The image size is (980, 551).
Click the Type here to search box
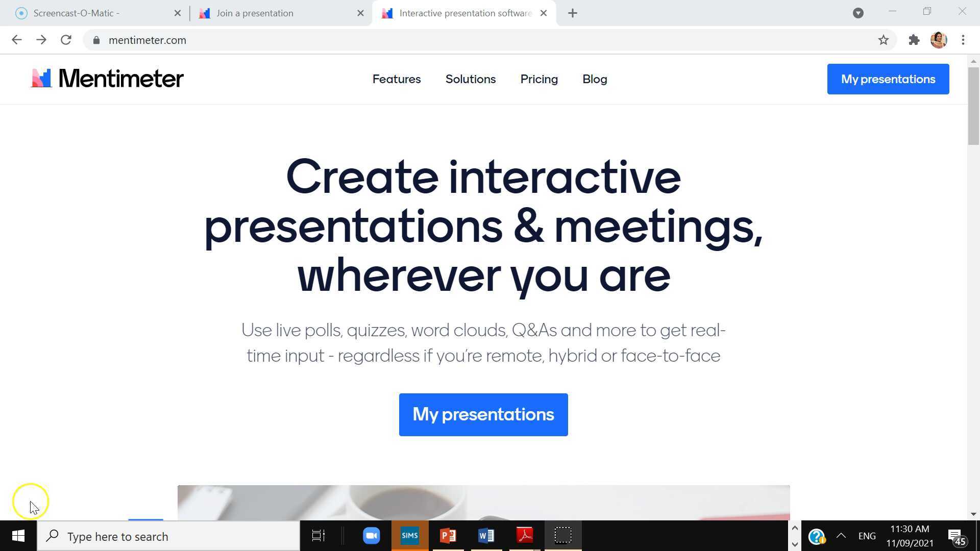coord(168,536)
